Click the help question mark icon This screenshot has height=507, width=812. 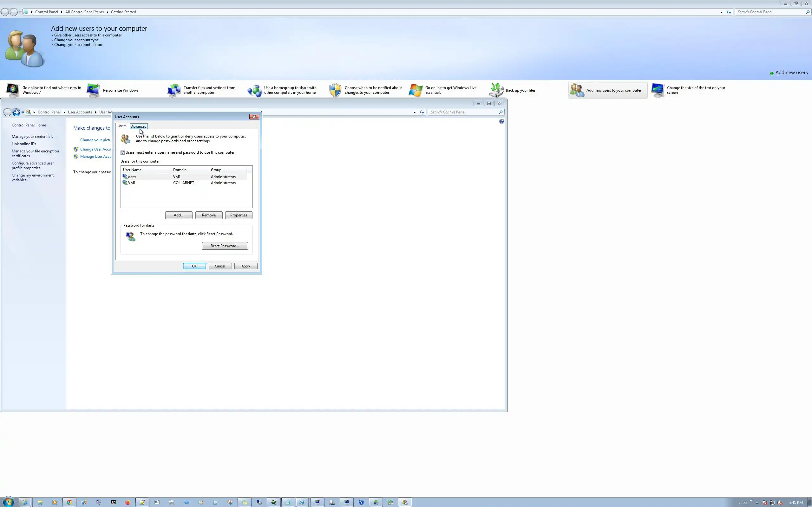501,121
